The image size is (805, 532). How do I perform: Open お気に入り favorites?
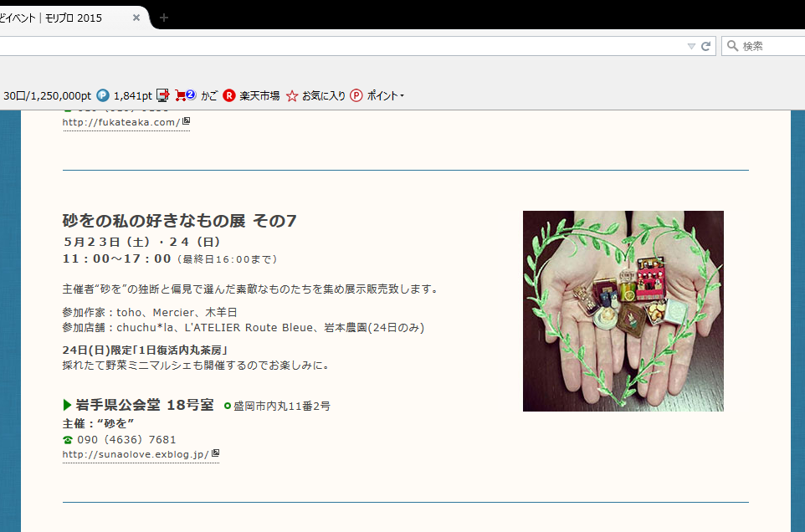pyautogui.click(x=324, y=96)
